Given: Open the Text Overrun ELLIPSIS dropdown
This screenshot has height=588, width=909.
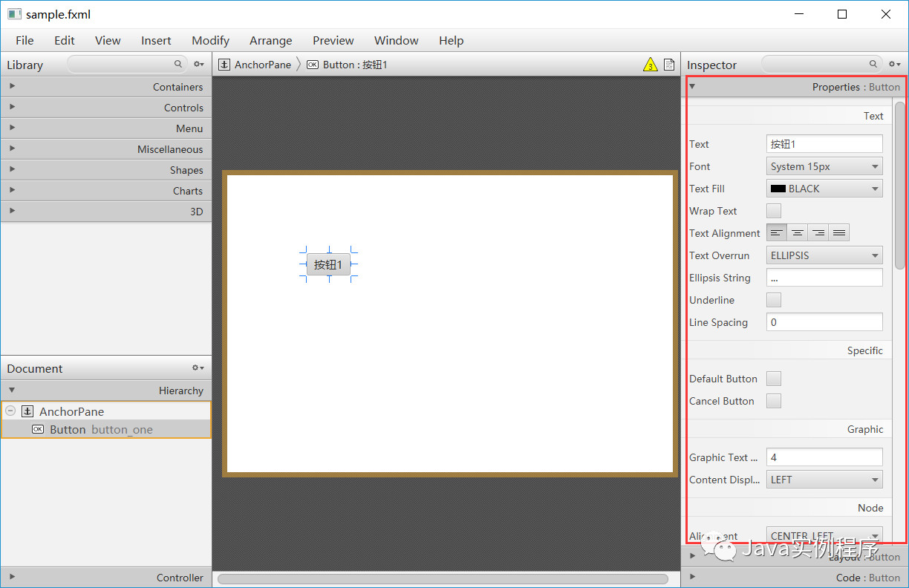Looking at the screenshot, I should tap(824, 255).
